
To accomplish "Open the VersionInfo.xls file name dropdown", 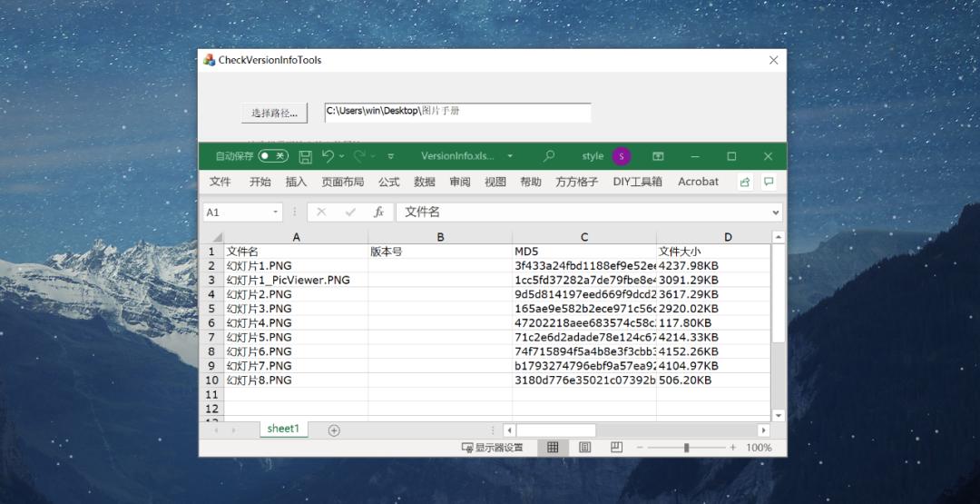I will 510,156.
